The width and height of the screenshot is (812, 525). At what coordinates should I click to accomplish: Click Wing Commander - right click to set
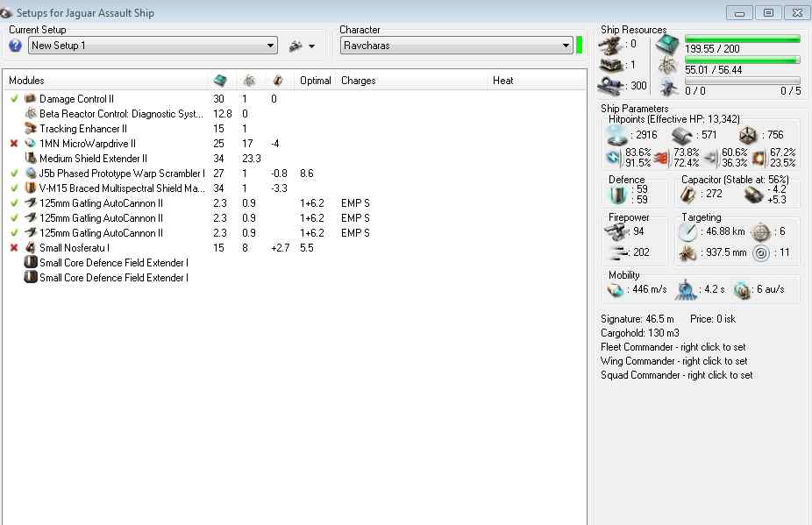674,361
